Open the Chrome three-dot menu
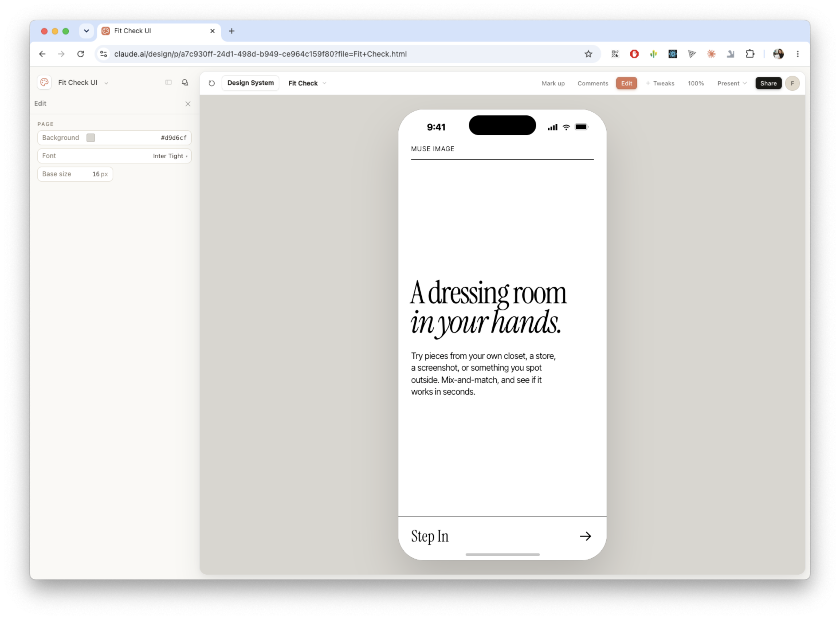 pyautogui.click(x=798, y=54)
